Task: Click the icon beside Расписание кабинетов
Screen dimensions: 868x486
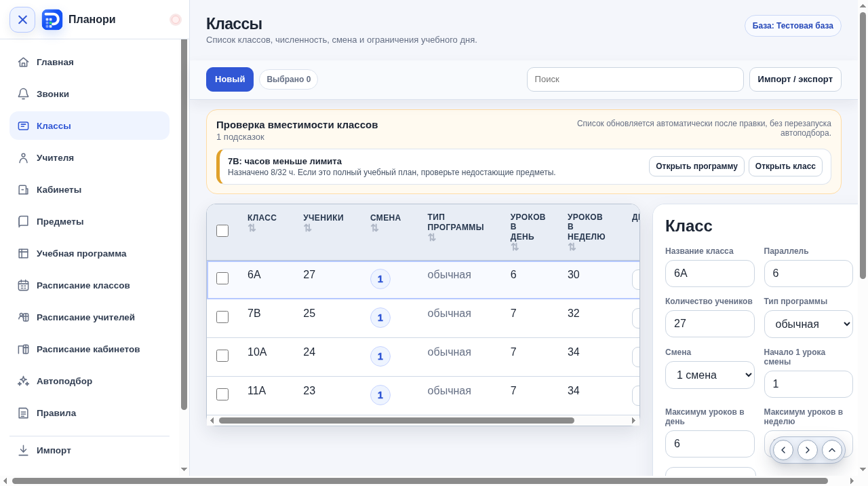Action: 24,350
